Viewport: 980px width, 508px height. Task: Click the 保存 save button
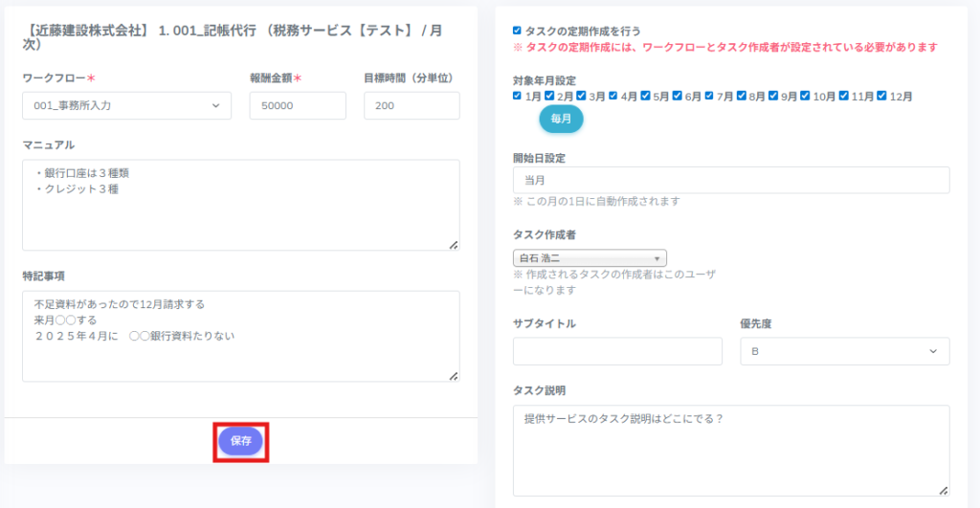(240, 441)
